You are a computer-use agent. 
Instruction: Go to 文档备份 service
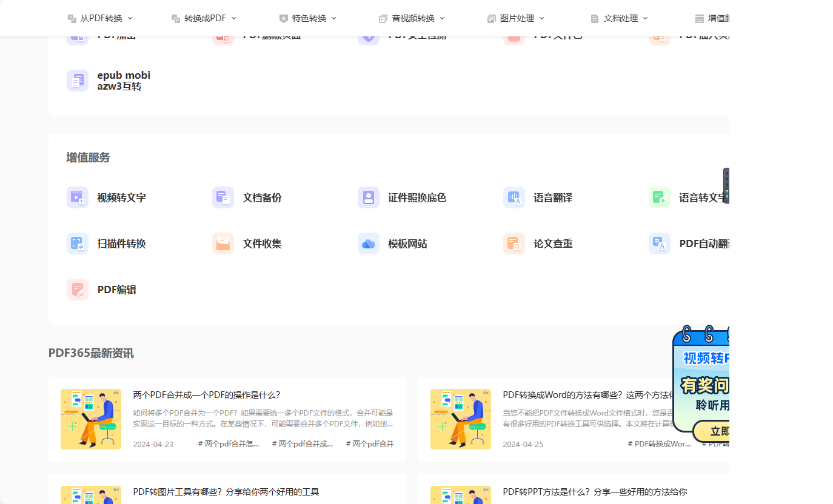coord(262,197)
